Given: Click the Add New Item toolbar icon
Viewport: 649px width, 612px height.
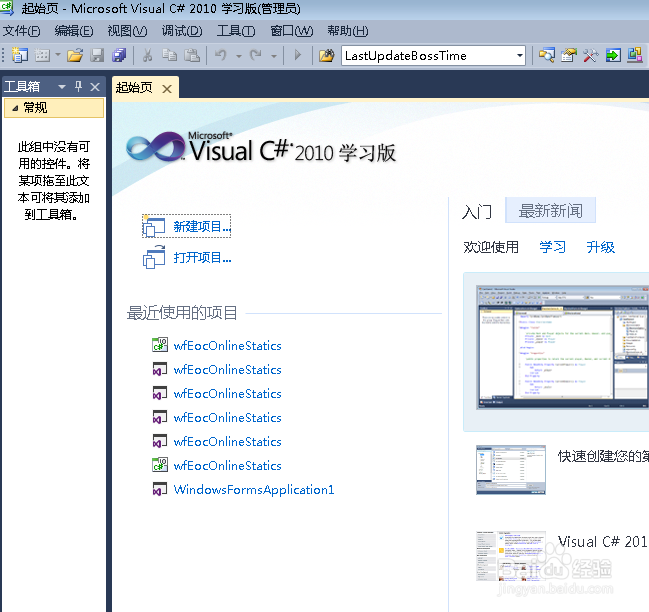Looking at the screenshot, I should click(x=42, y=55).
